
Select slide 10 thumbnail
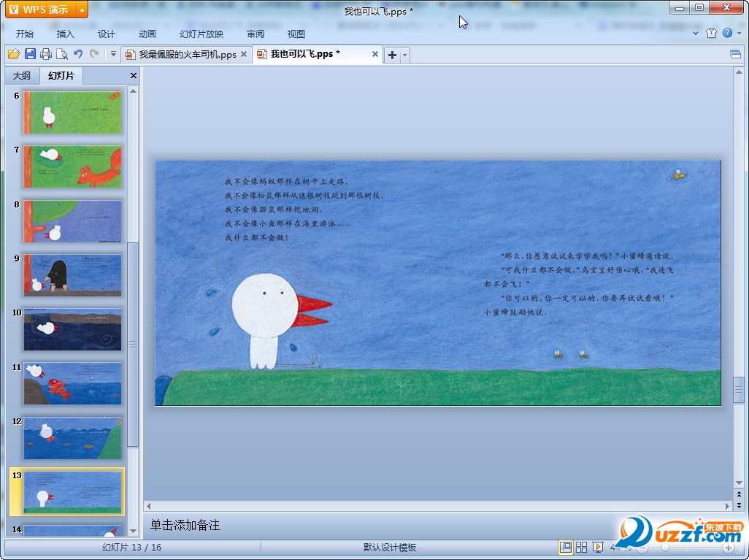[x=72, y=329]
